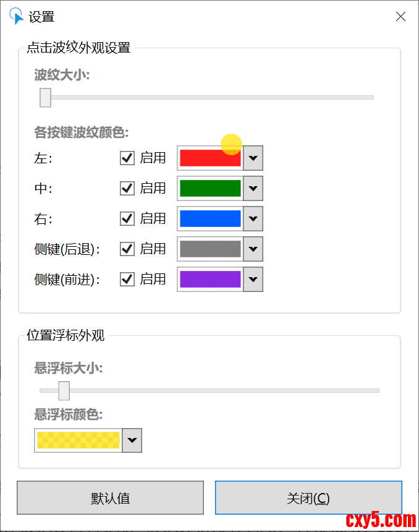Click the 波纹大小 slider handle

[44, 97]
